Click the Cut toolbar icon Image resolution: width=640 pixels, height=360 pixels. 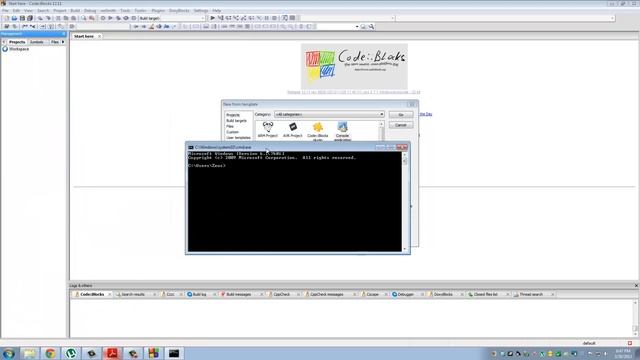pos(58,18)
